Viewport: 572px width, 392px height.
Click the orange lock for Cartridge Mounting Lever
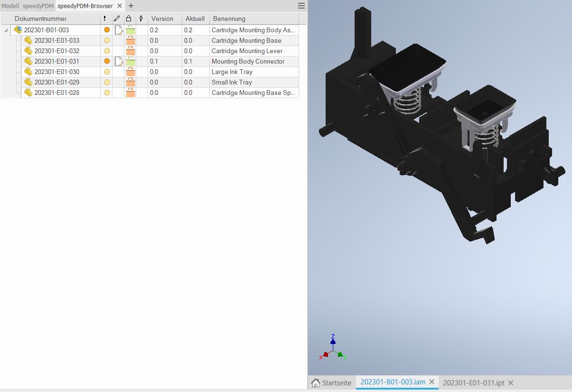pyautogui.click(x=131, y=51)
